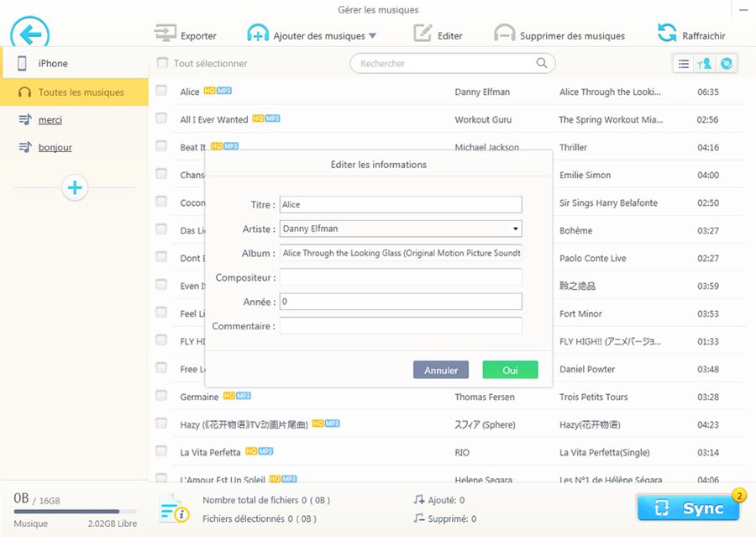
Task: Click the blue back arrow icon
Action: coord(30,35)
